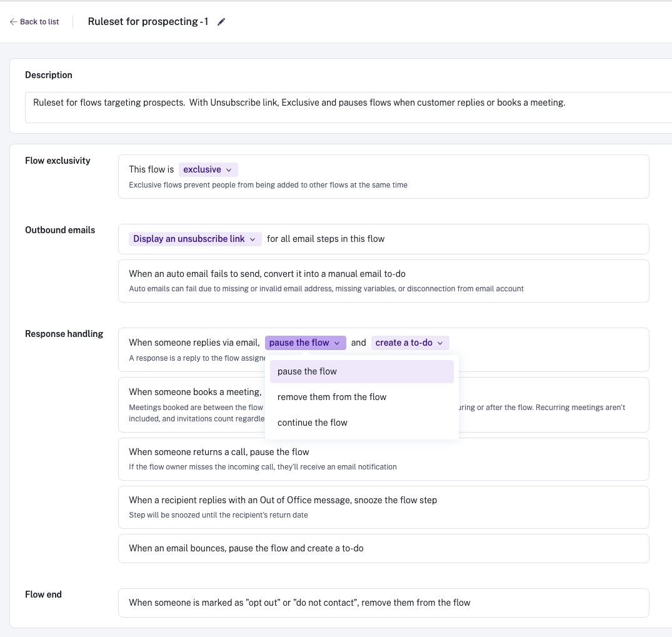The image size is (672, 637).
Task: Click the pencil icon to rename ruleset
Action: click(221, 22)
